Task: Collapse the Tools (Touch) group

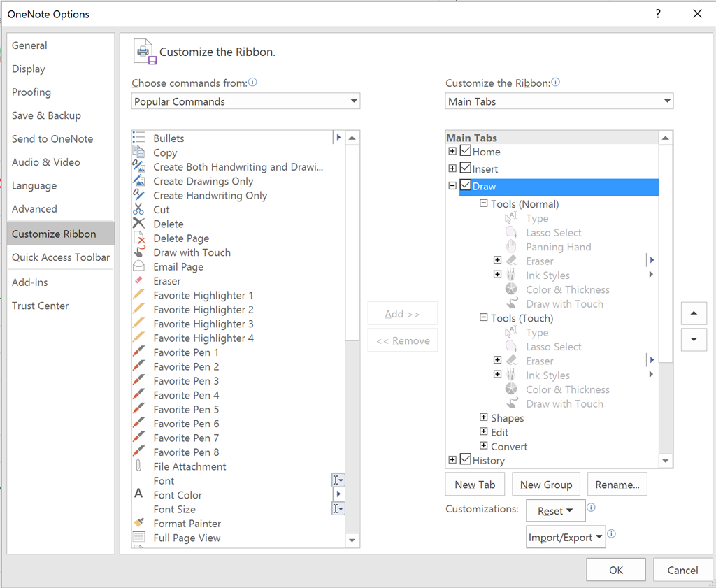Action: coord(484,317)
